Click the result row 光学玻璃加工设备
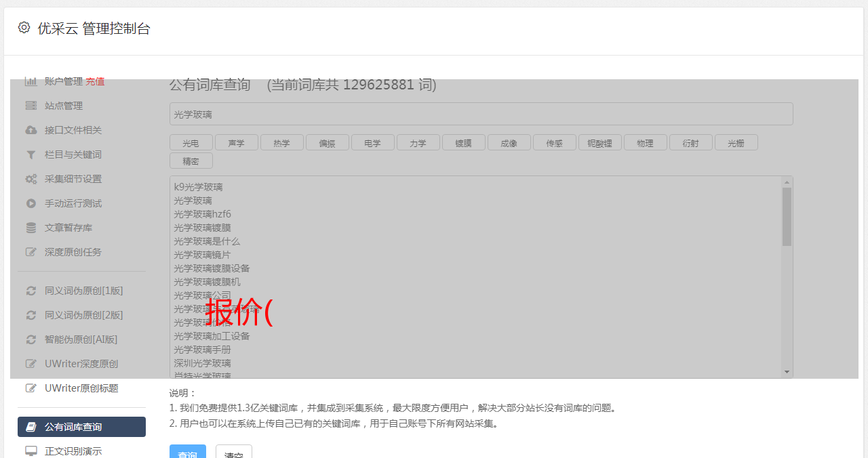 [x=212, y=336]
